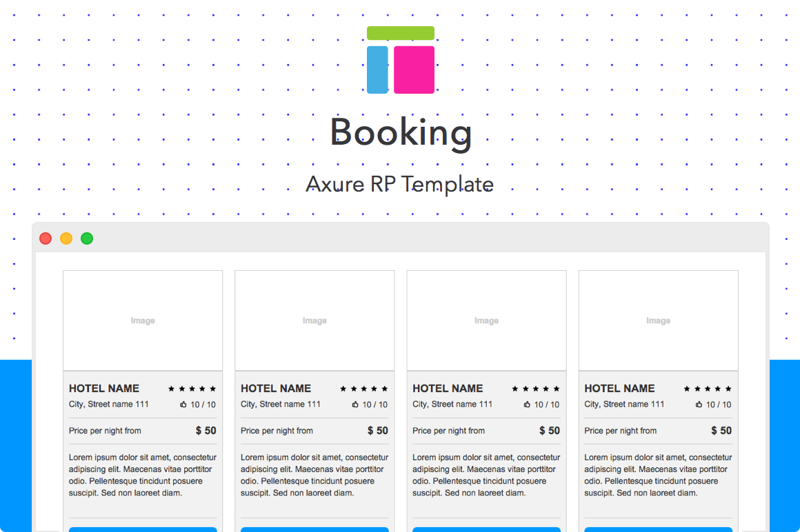Select the thumbs-up icon in the third hotel card
This screenshot has width=800, height=532.
tap(527, 405)
